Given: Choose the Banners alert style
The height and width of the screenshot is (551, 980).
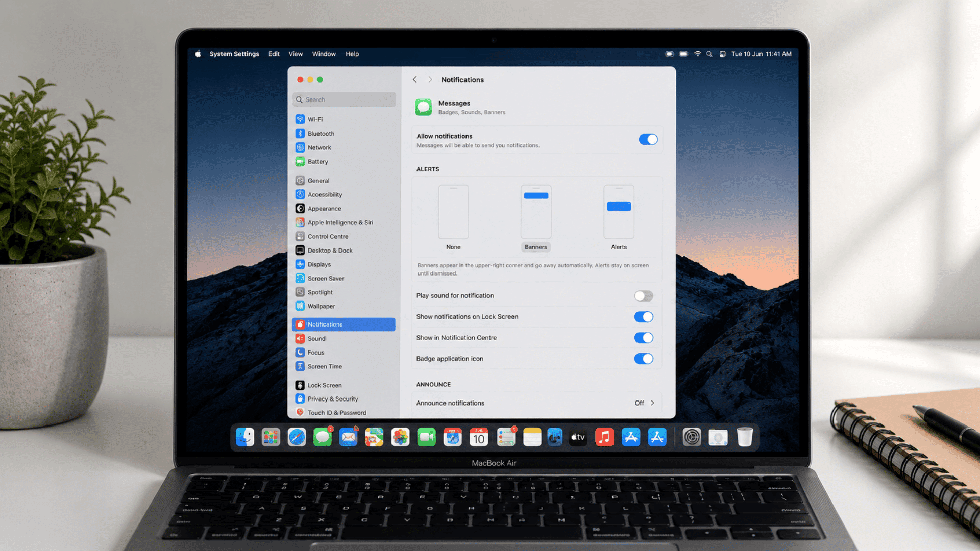Looking at the screenshot, I should click(x=536, y=218).
